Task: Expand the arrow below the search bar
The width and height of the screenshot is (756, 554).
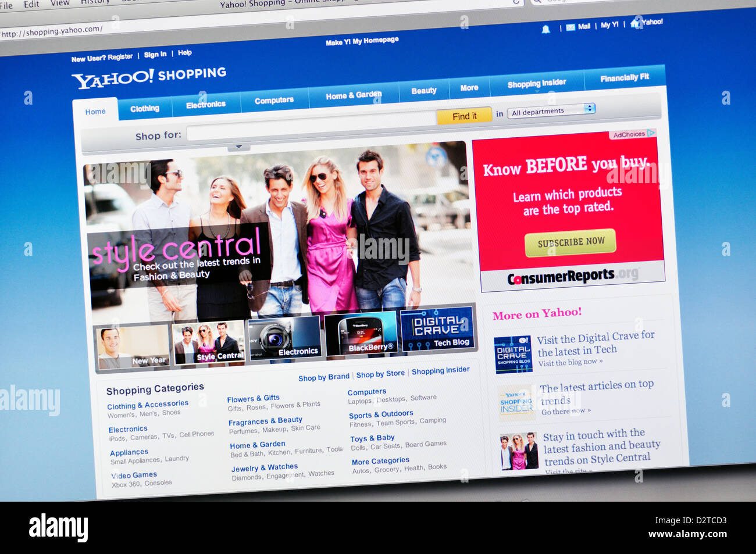Action: click(x=238, y=147)
